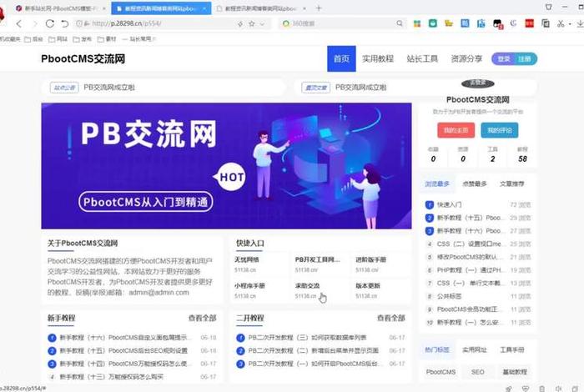Click the address bar showing p.28298.cn
Screen dimensions: 584x392
(x=157, y=23)
